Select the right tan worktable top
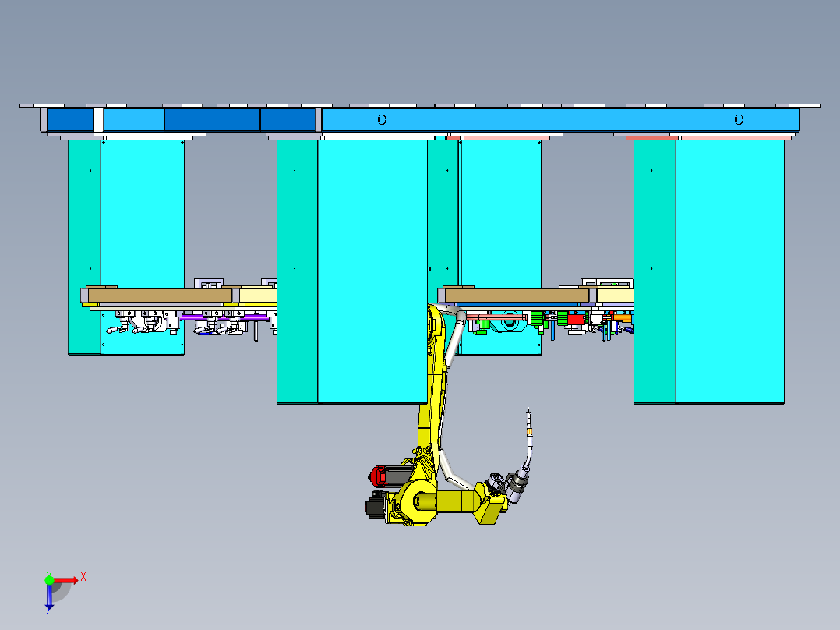 pos(517,296)
